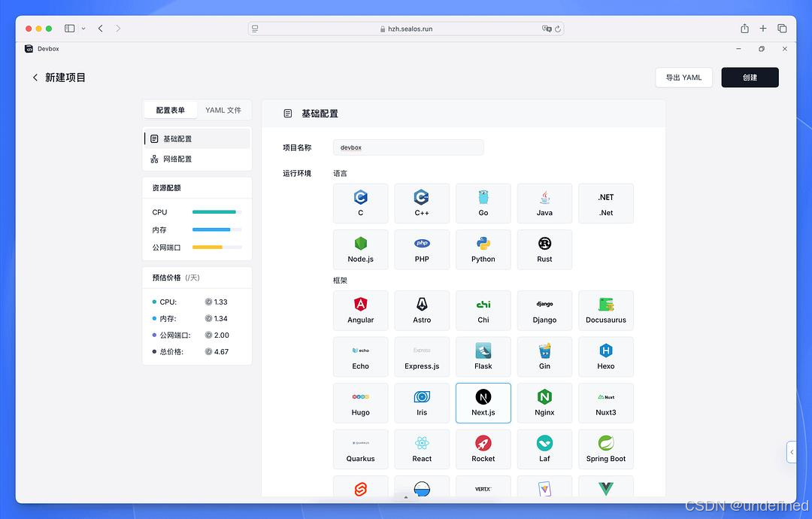The image size is (812, 519).
Task: Select the Flask framework card
Action: coord(483,357)
